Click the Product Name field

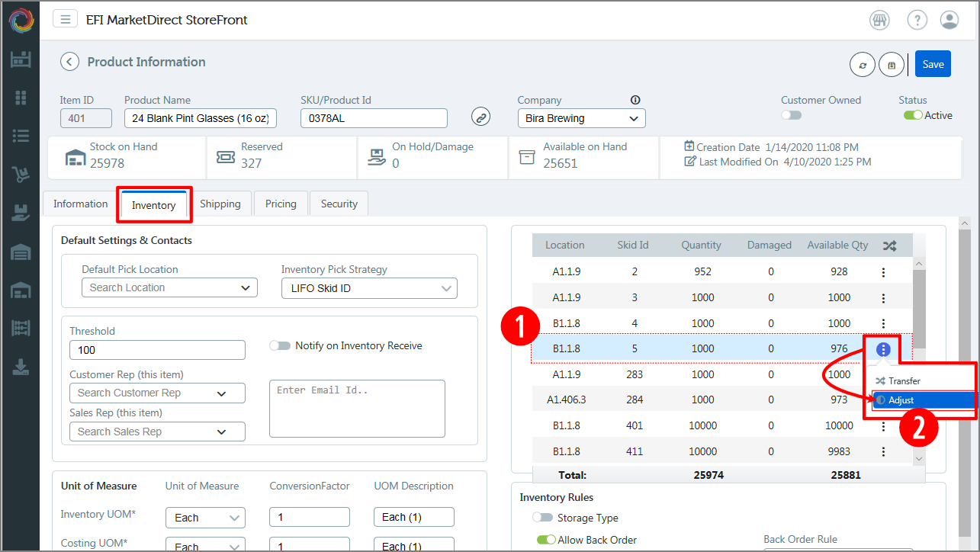coord(201,118)
